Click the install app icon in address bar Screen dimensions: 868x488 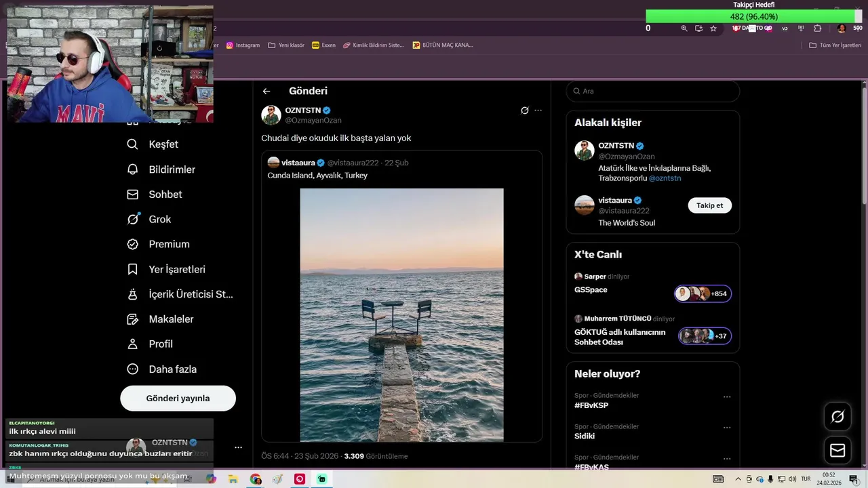(x=698, y=28)
